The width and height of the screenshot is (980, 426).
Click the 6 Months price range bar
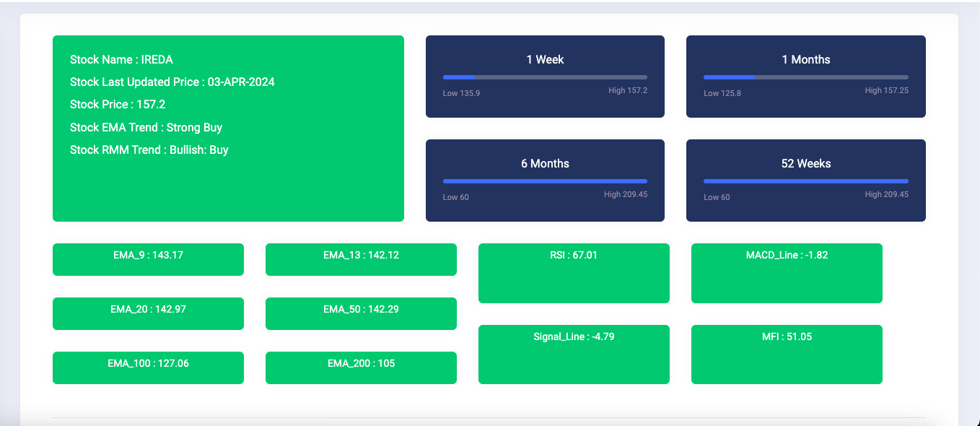(545, 181)
